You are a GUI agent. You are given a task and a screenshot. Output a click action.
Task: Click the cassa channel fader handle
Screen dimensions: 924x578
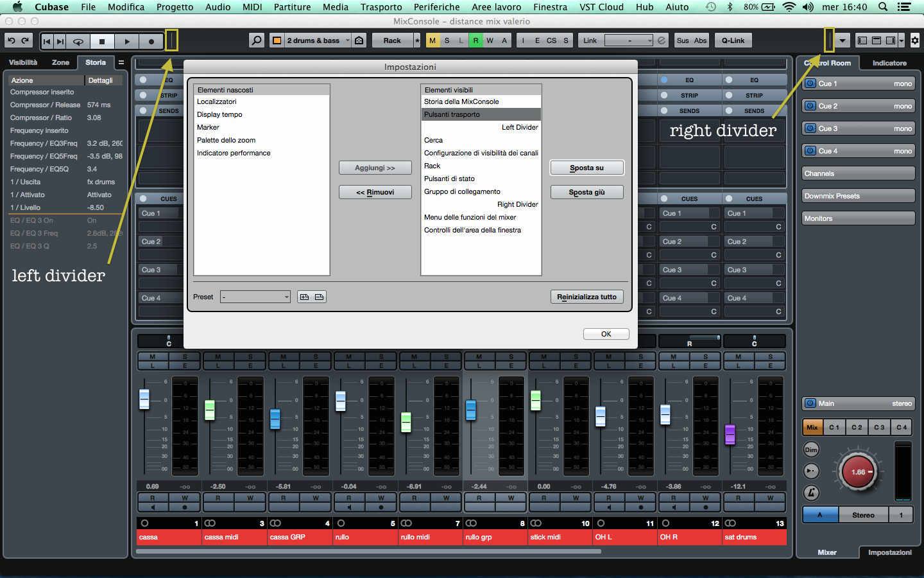click(x=144, y=399)
